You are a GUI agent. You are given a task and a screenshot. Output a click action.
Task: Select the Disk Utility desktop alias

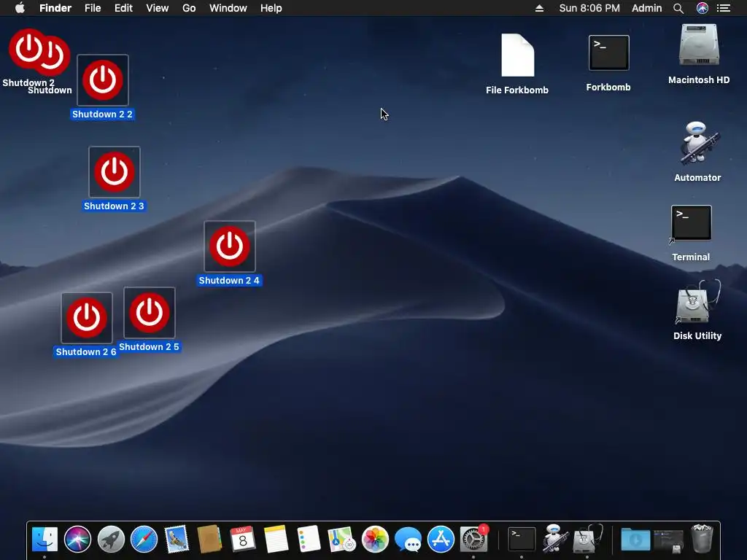click(697, 302)
